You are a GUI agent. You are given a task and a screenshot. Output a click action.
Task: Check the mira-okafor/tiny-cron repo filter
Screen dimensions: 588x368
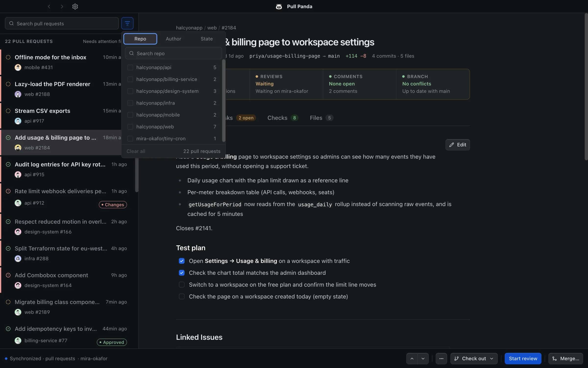pos(130,139)
